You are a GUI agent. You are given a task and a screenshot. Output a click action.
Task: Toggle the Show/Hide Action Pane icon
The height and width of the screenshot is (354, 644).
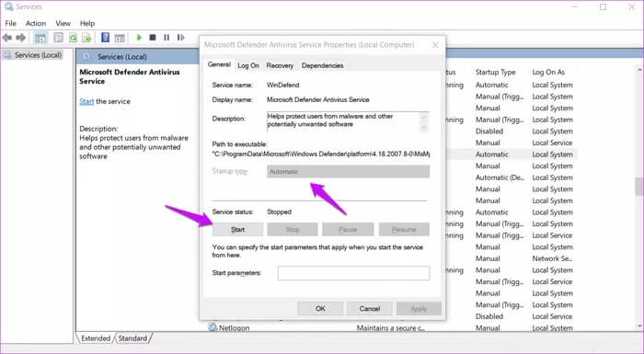[120, 39]
